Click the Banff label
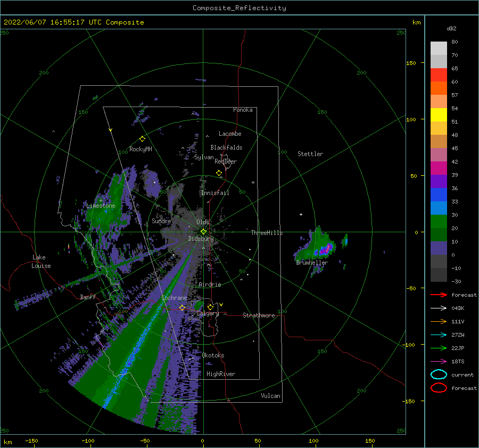This screenshot has height=448, width=479. pos(88,297)
